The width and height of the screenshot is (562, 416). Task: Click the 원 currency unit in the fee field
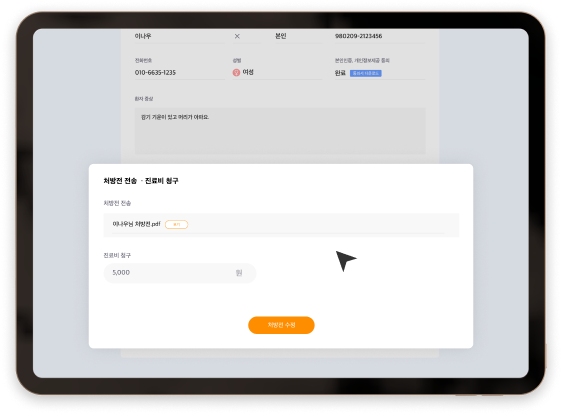tap(239, 273)
